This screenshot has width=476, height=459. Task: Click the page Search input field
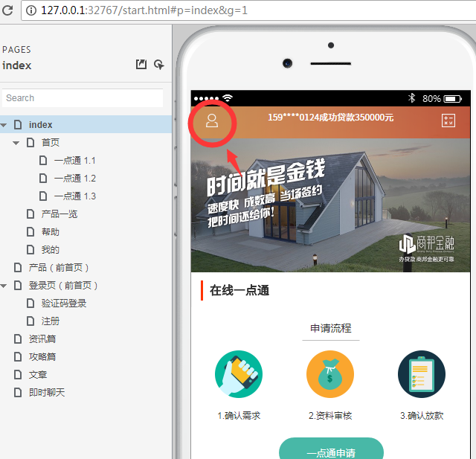82,98
